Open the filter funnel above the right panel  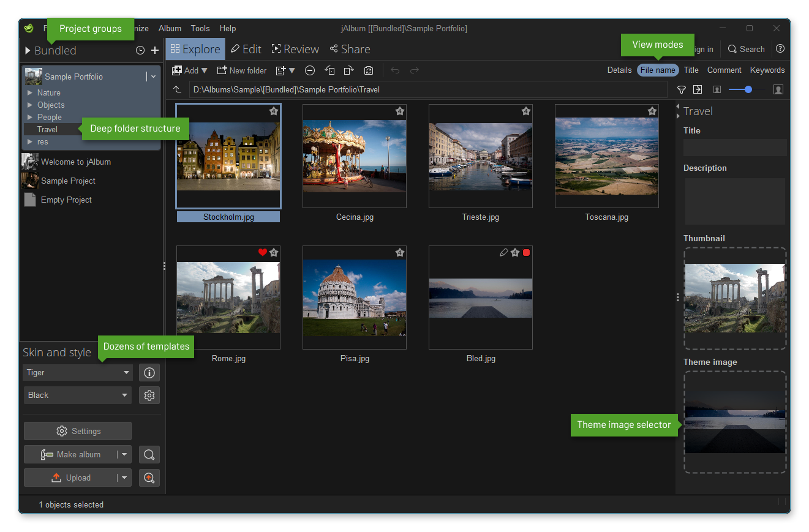click(682, 89)
